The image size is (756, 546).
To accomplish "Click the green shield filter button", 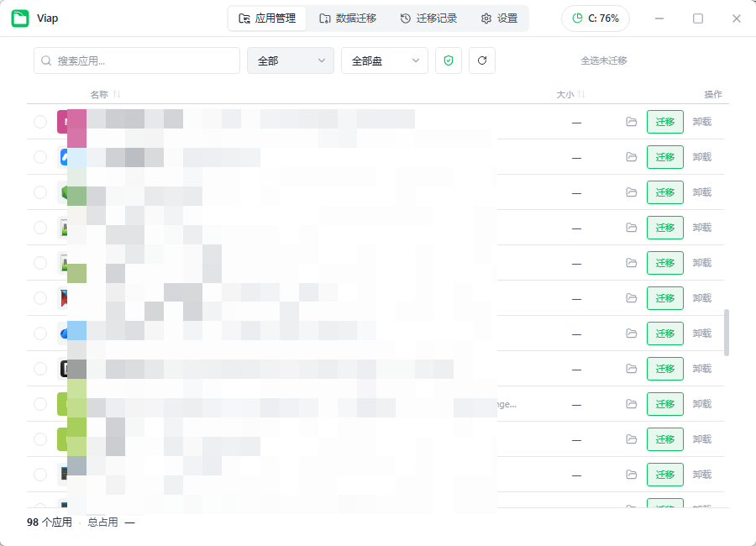I will (x=449, y=60).
